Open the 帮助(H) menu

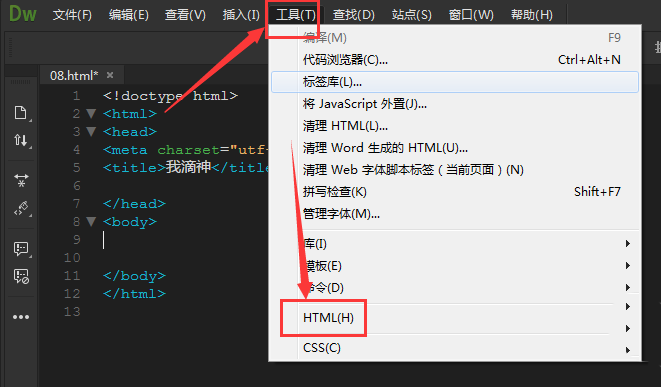coord(532,15)
